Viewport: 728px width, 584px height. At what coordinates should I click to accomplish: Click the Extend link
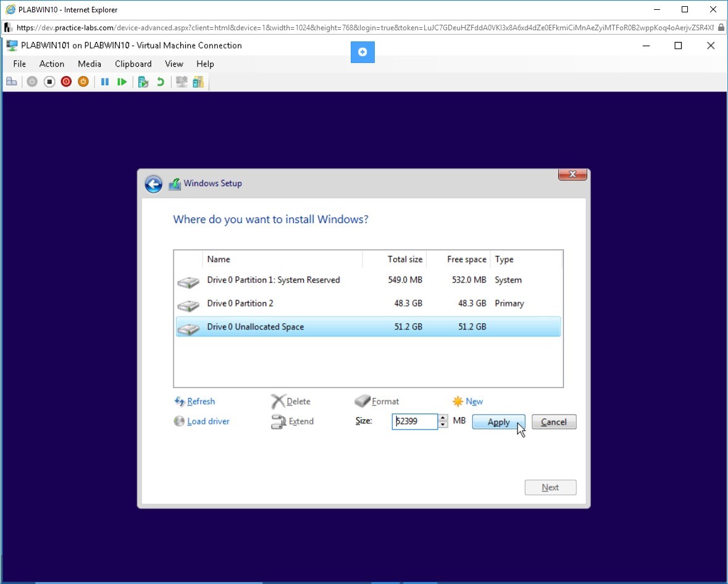pyautogui.click(x=301, y=421)
